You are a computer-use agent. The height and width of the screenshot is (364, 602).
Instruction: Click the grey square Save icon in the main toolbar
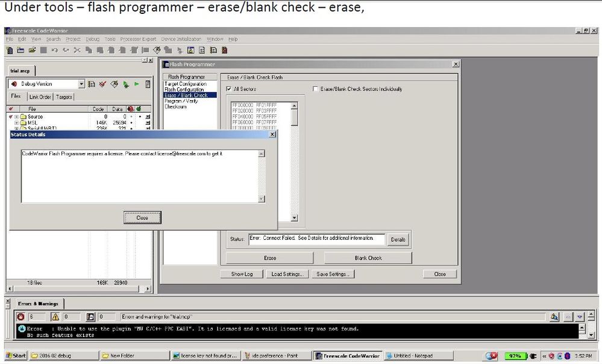coord(43,50)
